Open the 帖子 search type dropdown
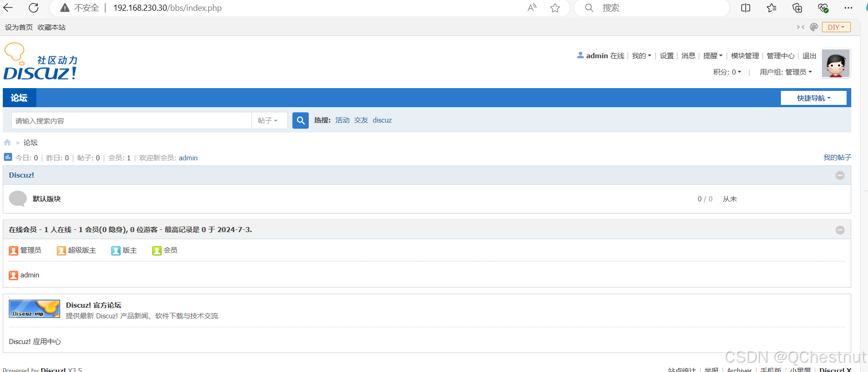The image size is (868, 372). pos(269,120)
